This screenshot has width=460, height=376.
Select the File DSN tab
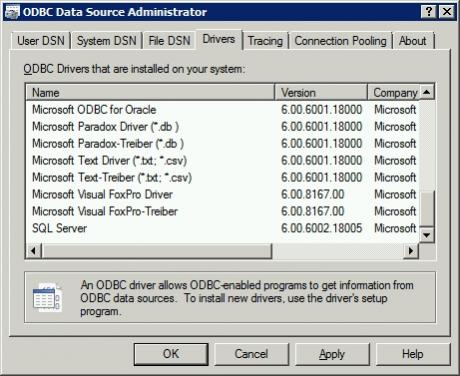click(x=169, y=41)
